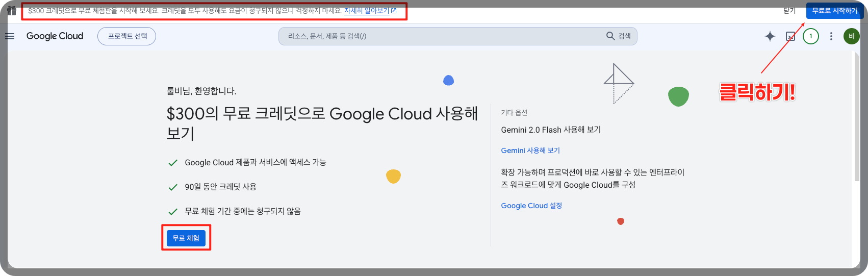Screen dimensions: 868x276
Task: Open the Gemini AI sparkle icon
Action: tap(770, 36)
